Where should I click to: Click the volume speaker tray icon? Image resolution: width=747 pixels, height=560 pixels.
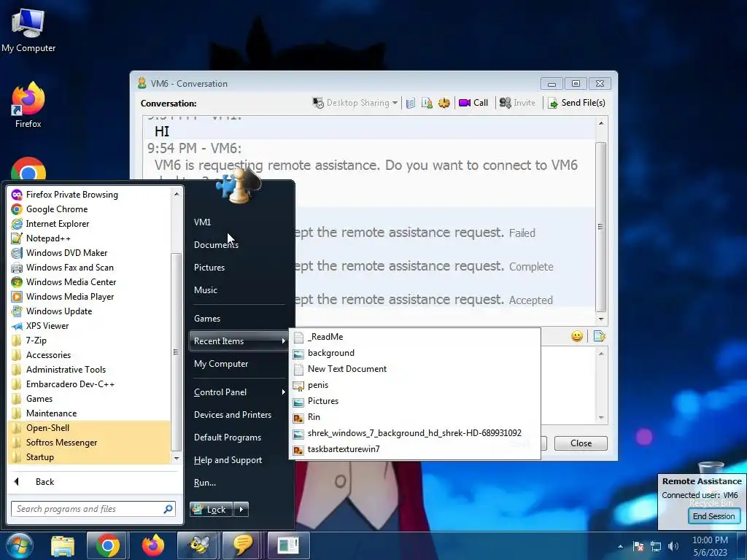pyautogui.click(x=673, y=546)
